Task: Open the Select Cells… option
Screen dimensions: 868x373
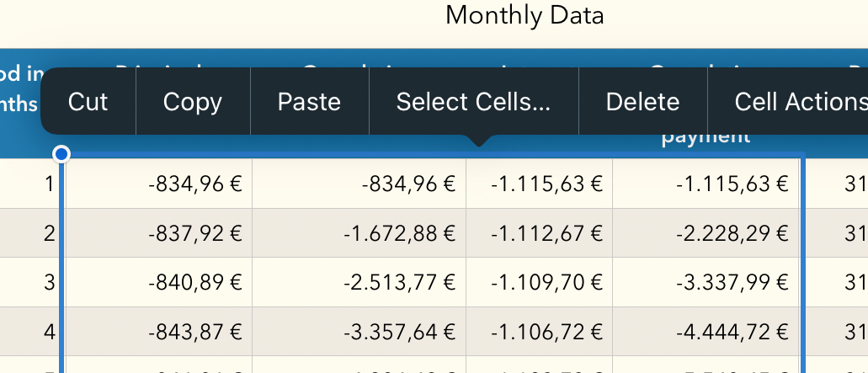Action: point(474,102)
